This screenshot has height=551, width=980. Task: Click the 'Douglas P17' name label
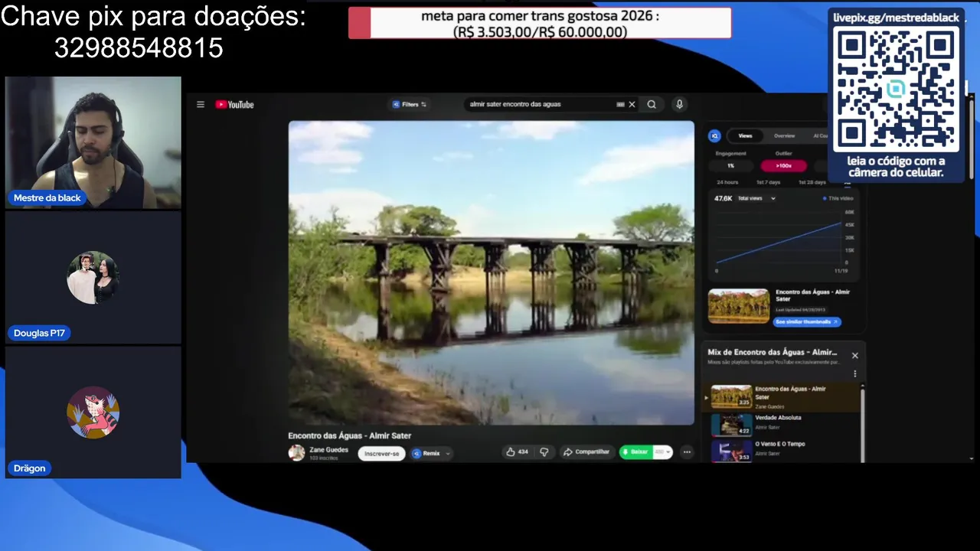pyautogui.click(x=39, y=333)
